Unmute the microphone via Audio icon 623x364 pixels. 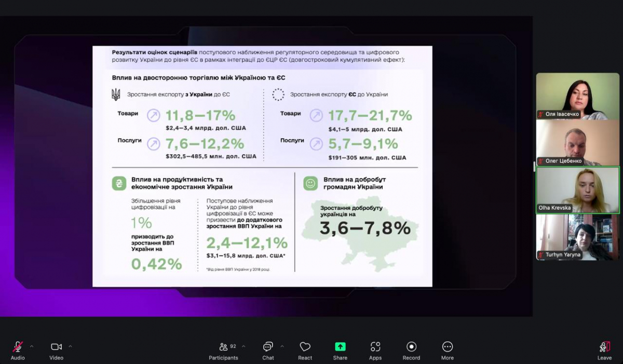click(18, 347)
